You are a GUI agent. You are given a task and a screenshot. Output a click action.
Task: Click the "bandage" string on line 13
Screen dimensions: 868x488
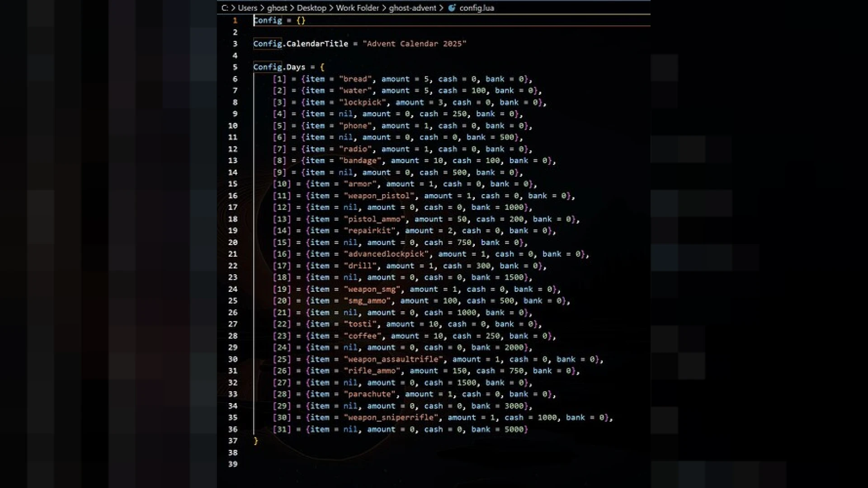click(x=360, y=160)
